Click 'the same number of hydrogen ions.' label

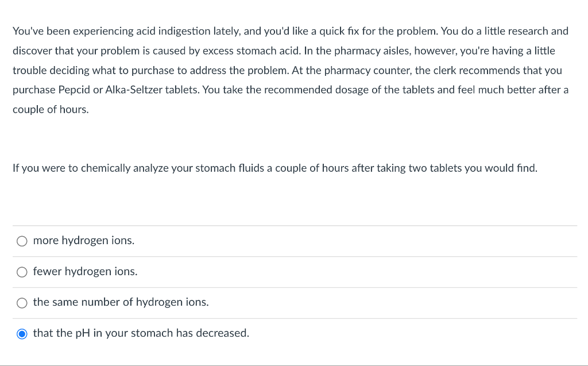point(121,302)
